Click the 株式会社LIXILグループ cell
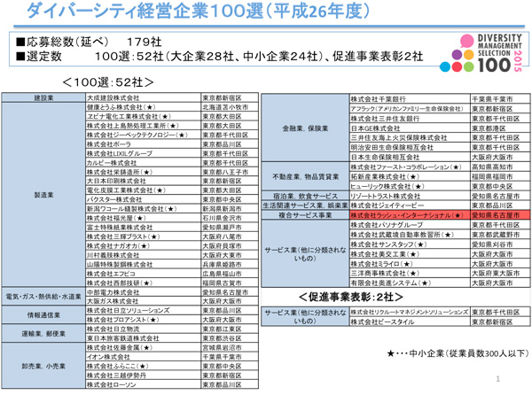The height and width of the screenshot is (395, 532). pyautogui.click(x=143, y=153)
